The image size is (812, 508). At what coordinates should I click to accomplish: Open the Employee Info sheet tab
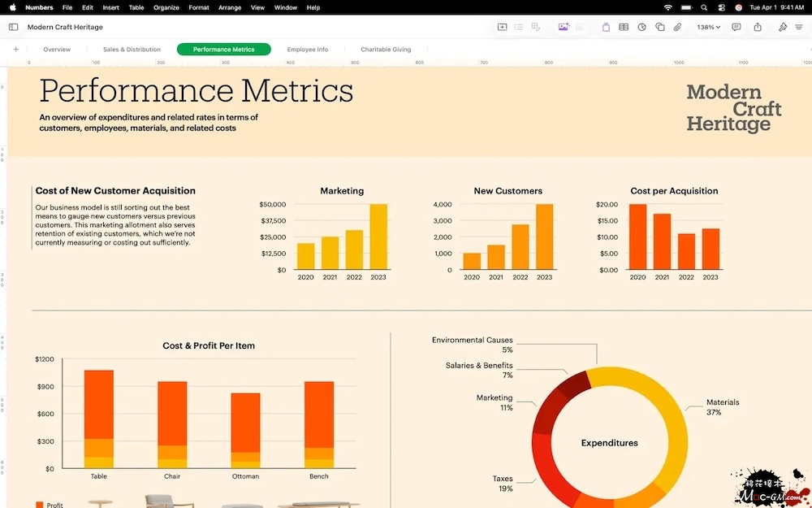308,50
